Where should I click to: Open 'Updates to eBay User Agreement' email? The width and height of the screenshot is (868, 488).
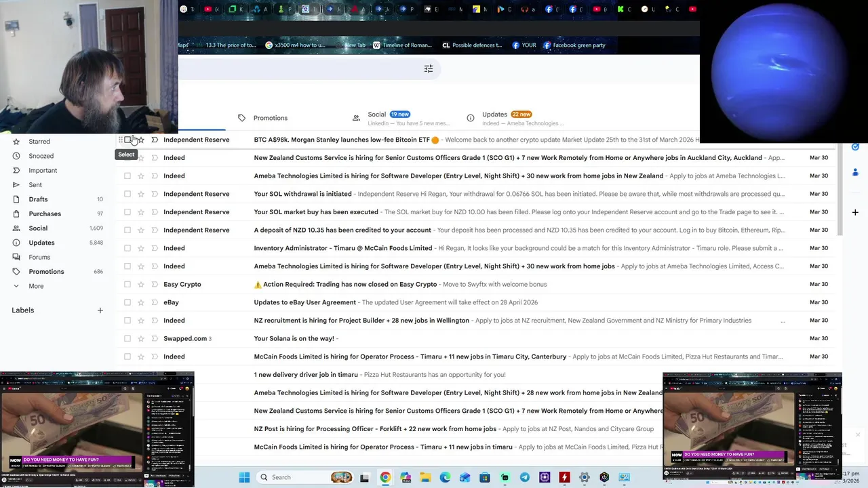(304, 302)
